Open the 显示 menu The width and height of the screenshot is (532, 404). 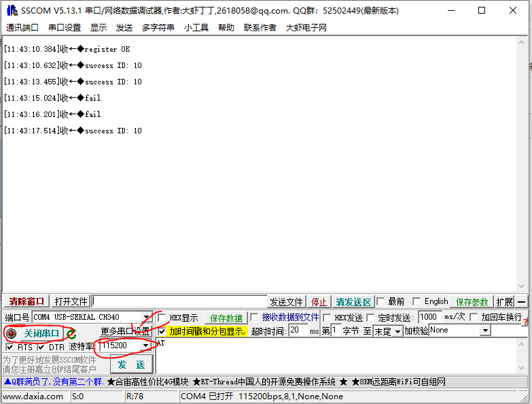pyautogui.click(x=99, y=27)
